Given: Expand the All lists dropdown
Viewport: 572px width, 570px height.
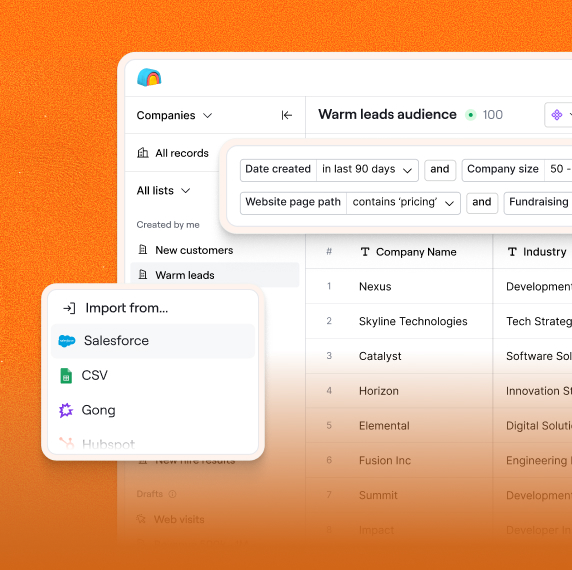Looking at the screenshot, I should point(163,190).
